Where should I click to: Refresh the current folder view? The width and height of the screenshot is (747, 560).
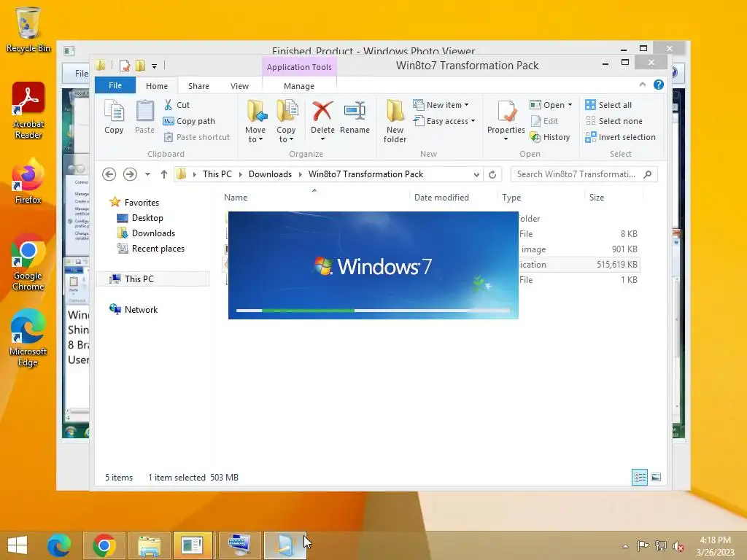pos(492,175)
